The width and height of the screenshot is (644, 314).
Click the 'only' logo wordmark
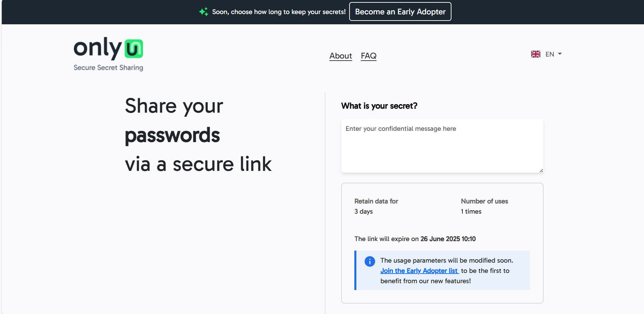(x=98, y=48)
